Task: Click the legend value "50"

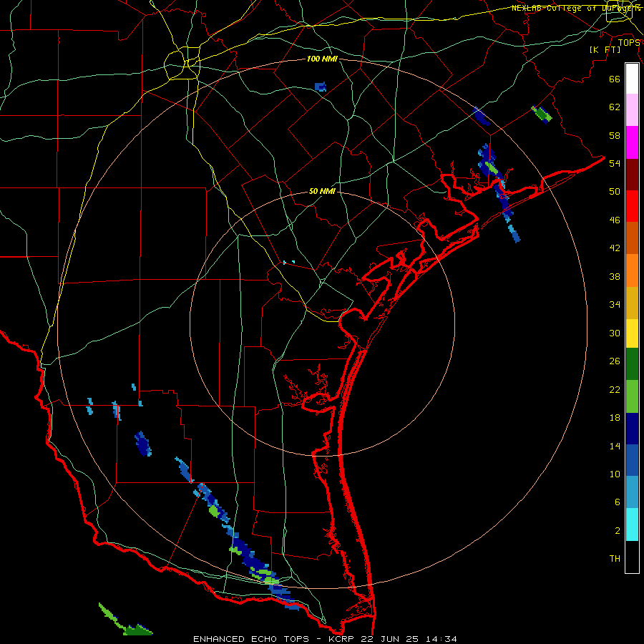Action: point(615,192)
